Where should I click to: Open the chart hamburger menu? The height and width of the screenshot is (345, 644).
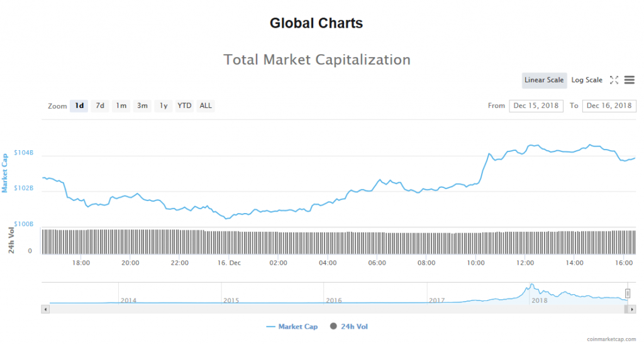click(x=630, y=80)
